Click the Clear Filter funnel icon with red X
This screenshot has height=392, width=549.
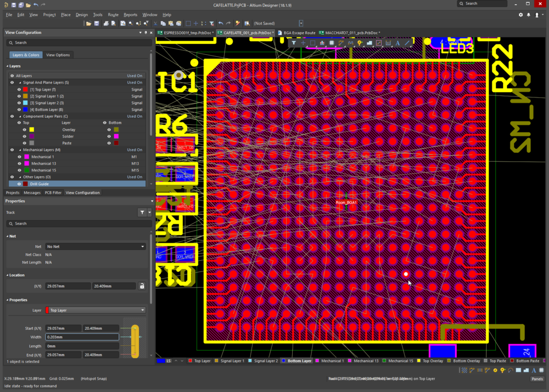[212, 24]
